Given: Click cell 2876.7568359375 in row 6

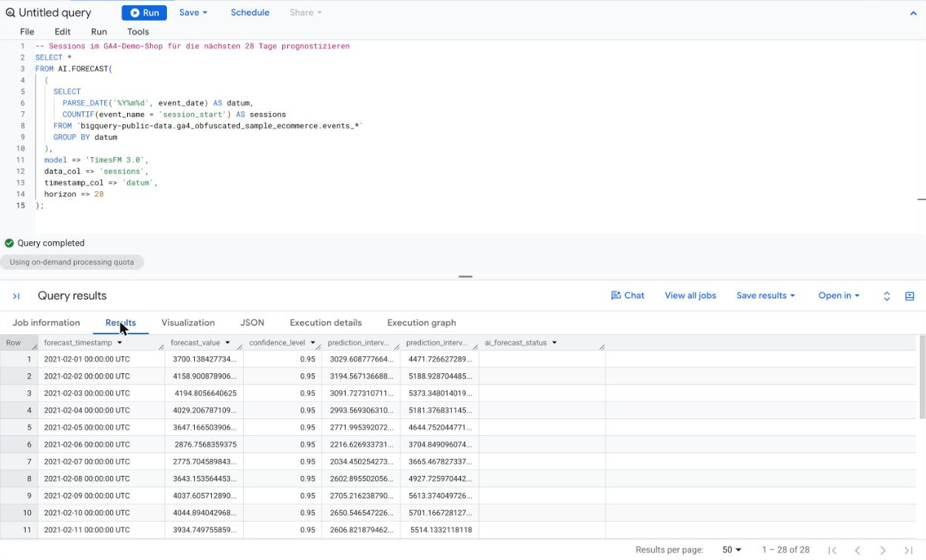Looking at the screenshot, I should pos(204,444).
